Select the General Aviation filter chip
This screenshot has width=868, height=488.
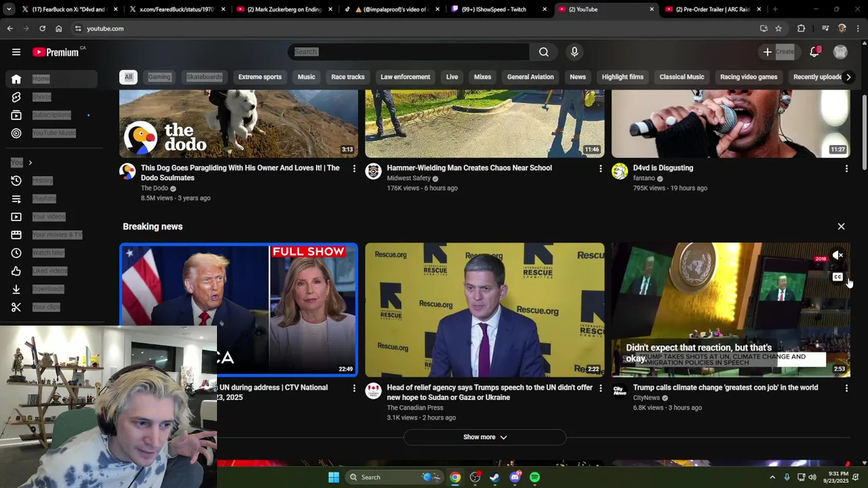coord(530,77)
